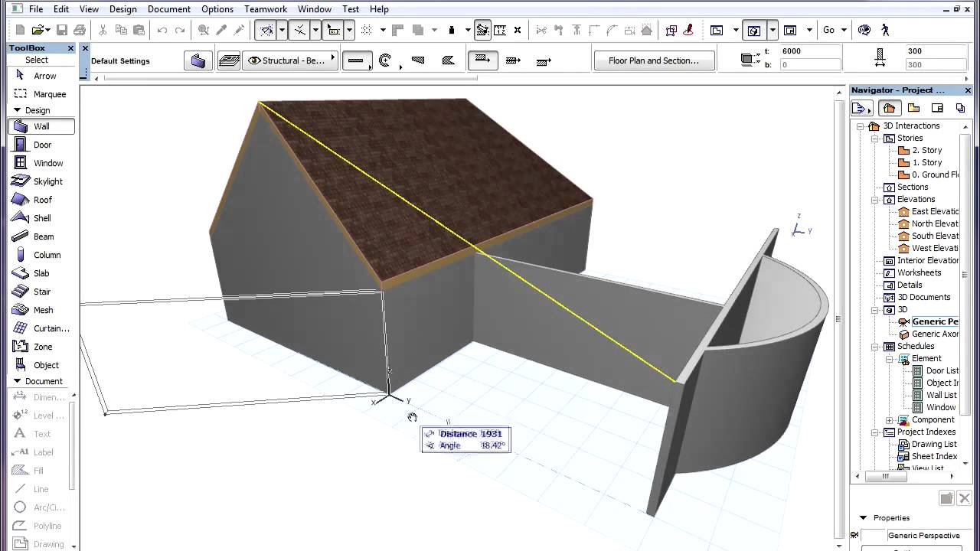Image resolution: width=980 pixels, height=551 pixels.
Task: Click the Inject Parameters syringe icon
Action: 239,30
